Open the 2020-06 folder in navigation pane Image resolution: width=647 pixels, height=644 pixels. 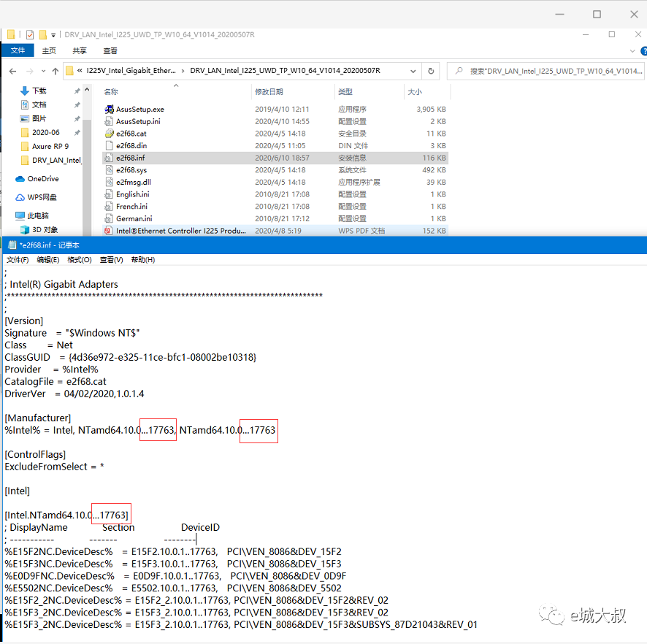pos(45,132)
